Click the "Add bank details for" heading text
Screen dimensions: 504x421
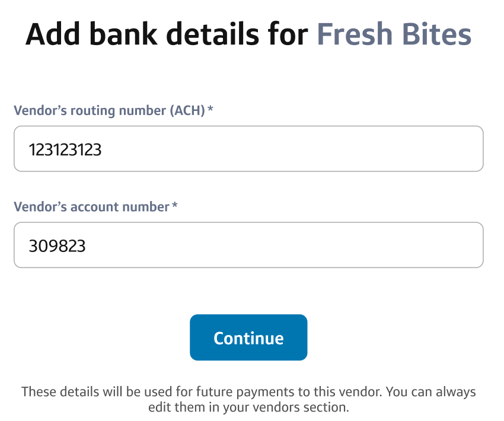click(x=167, y=34)
